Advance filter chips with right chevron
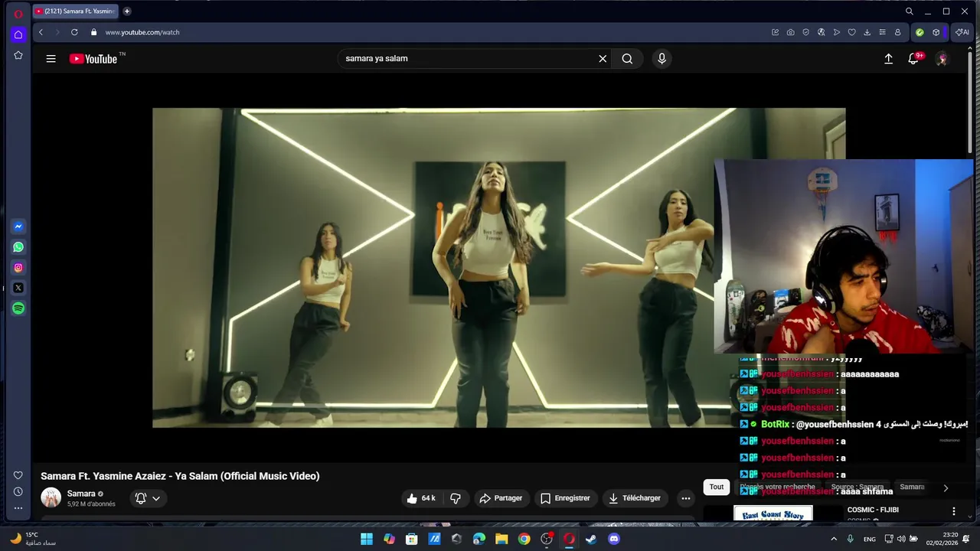 click(x=946, y=487)
